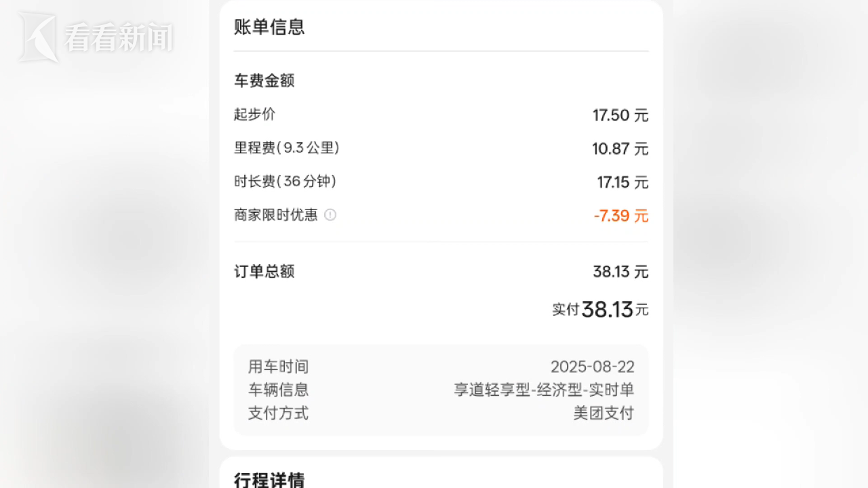Image resolution: width=868 pixels, height=488 pixels.
Task: Click the 里程费(9.3公里) label
Action: (287, 148)
